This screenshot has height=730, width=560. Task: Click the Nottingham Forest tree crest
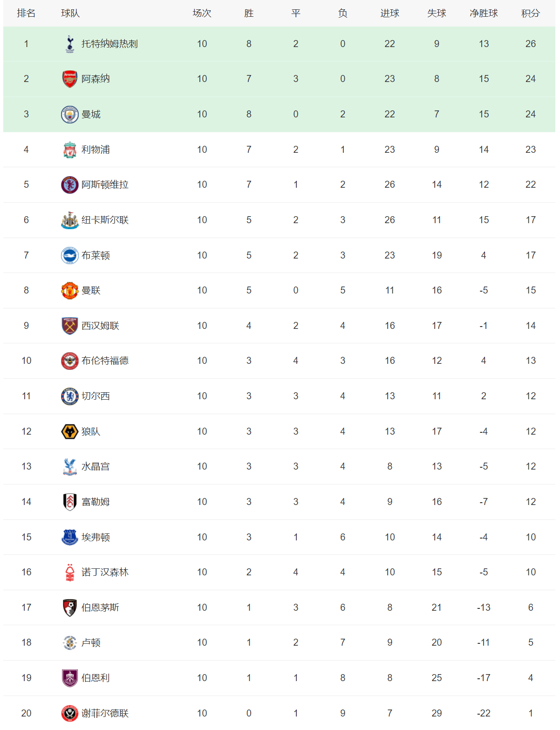coord(70,573)
